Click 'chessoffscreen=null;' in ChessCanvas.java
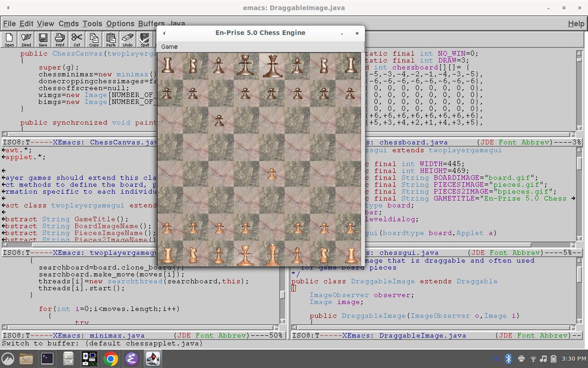Screen dimensions: 588x368 84,88
